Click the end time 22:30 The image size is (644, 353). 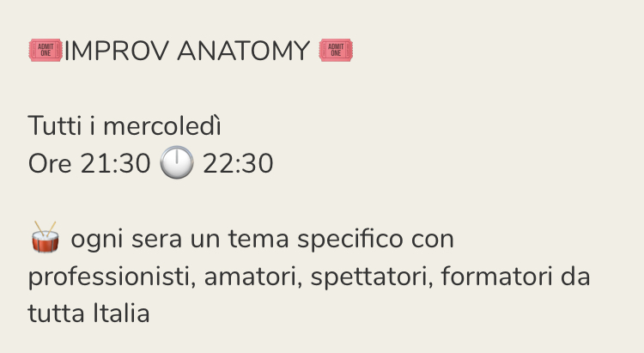pos(238,163)
